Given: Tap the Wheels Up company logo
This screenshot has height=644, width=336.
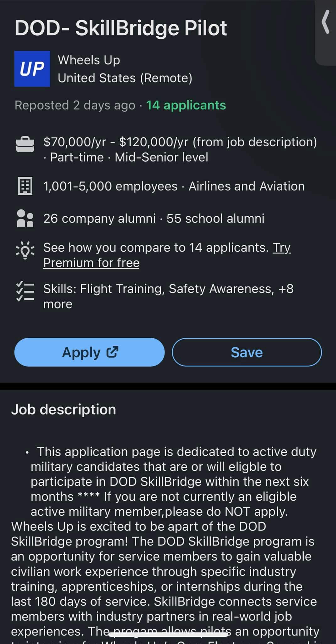Looking at the screenshot, I should tap(32, 69).
